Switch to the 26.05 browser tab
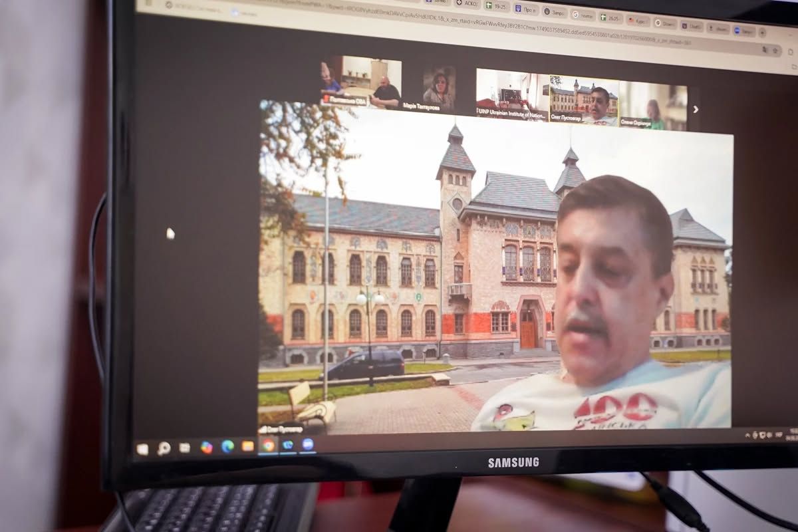The image size is (798, 532). [x=610, y=17]
